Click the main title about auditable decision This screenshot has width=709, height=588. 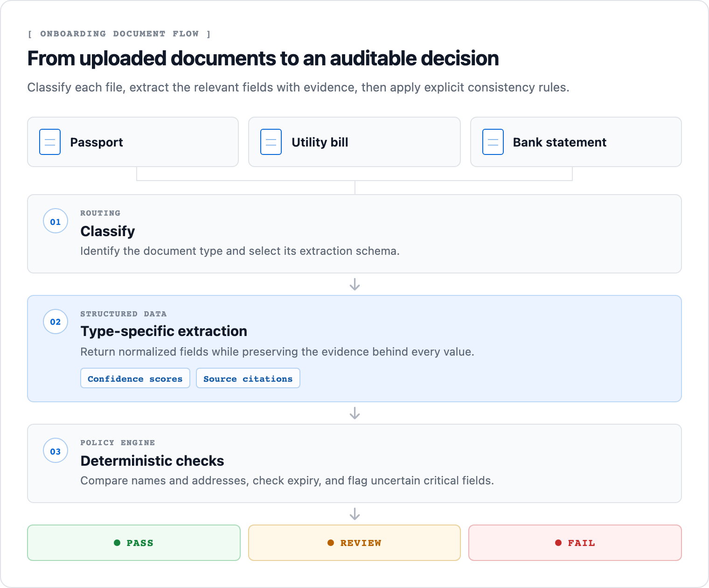pyautogui.click(x=263, y=58)
